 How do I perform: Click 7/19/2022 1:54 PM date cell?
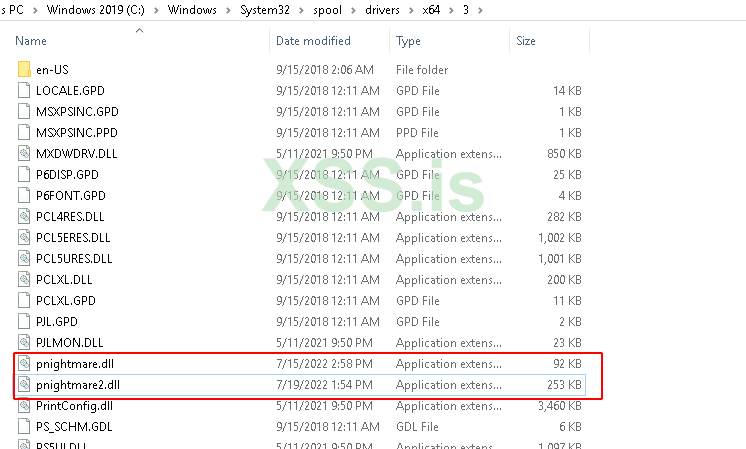point(324,385)
